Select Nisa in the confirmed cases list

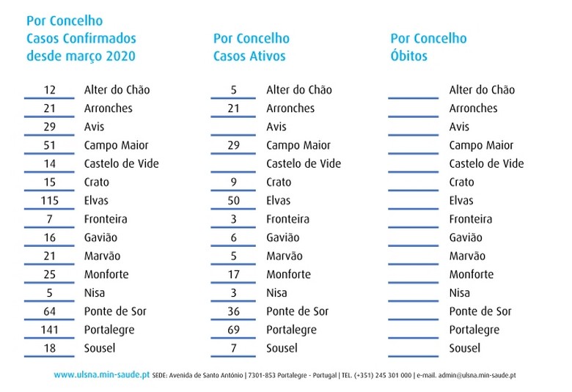pos(95,293)
